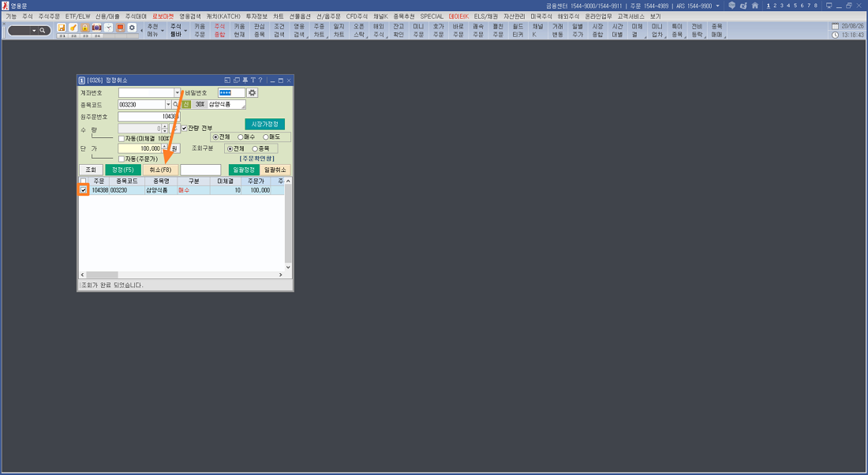Click the calendar icon beside 20/08/26
This screenshot has width=868, height=475.
[x=835, y=26]
